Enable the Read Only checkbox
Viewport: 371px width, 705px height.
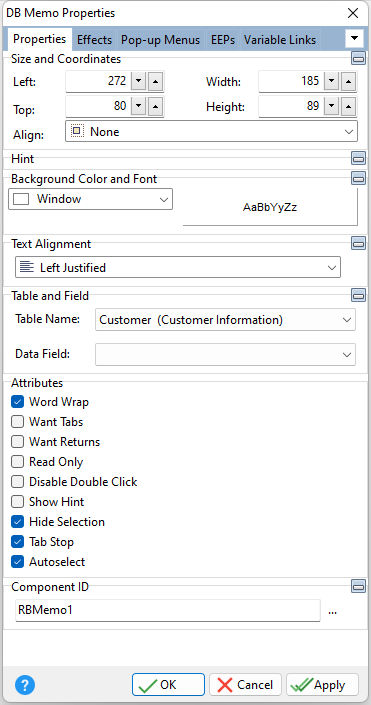[18, 462]
